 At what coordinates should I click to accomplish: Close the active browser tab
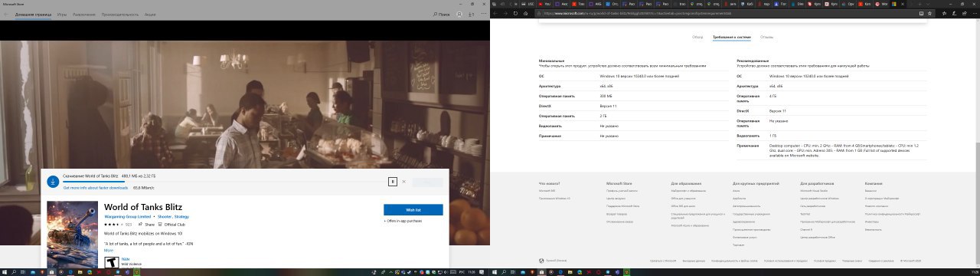coord(902,4)
